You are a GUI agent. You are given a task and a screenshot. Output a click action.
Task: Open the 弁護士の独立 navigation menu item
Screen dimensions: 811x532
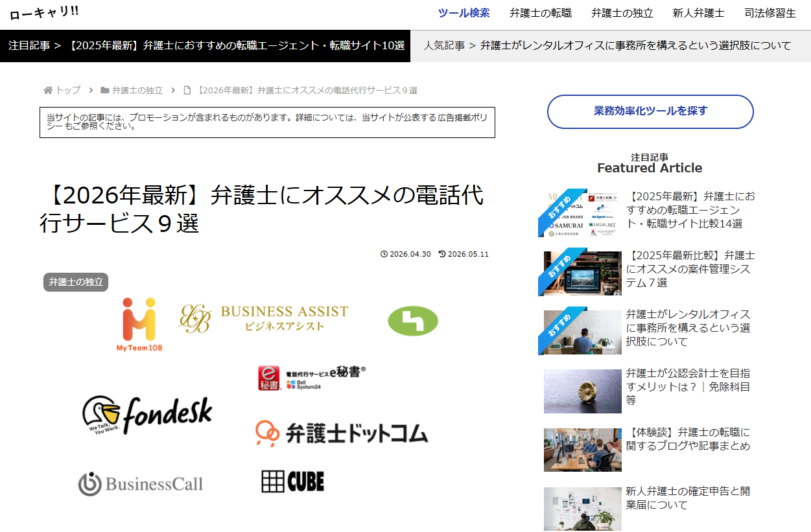[x=622, y=13]
